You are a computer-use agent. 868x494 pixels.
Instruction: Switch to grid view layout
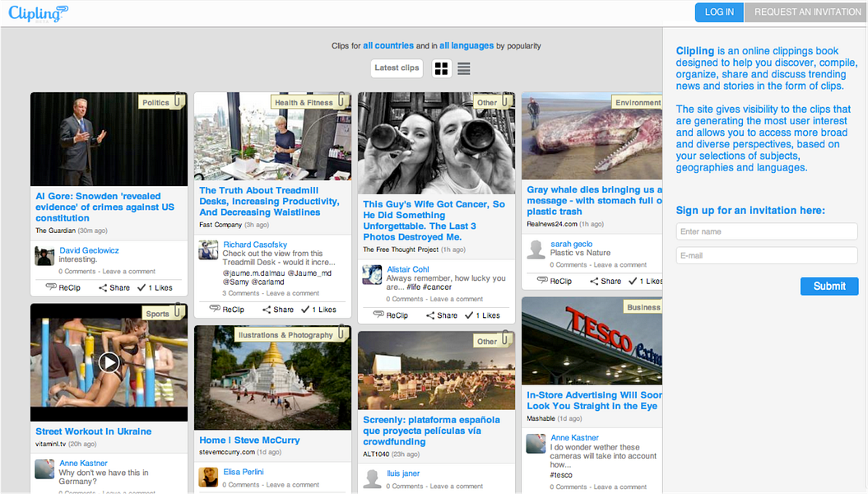pos(442,68)
